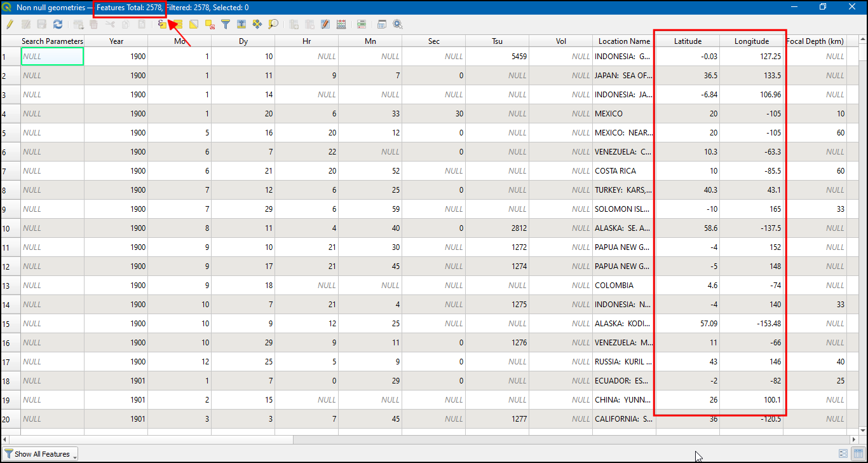Click the horizontal scrollbar right arrow

coord(853,439)
